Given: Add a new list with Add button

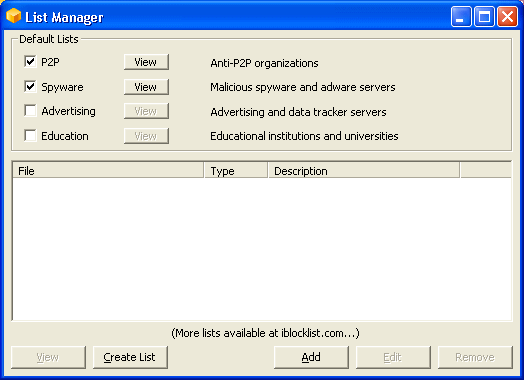Looking at the screenshot, I should pos(311,357).
